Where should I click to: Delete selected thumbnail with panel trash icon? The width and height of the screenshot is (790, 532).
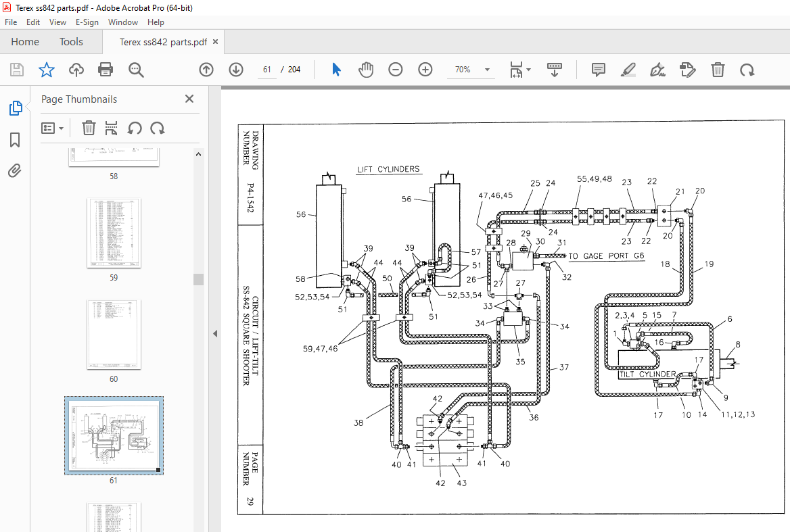click(x=89, y=128)
